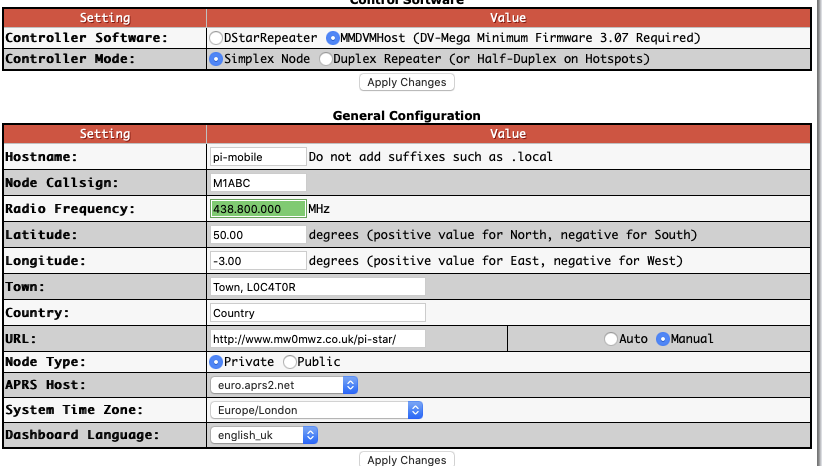Click the latitude hint about North and South
The width and height of the screenshot is (822, 466).
pos(503,235)
